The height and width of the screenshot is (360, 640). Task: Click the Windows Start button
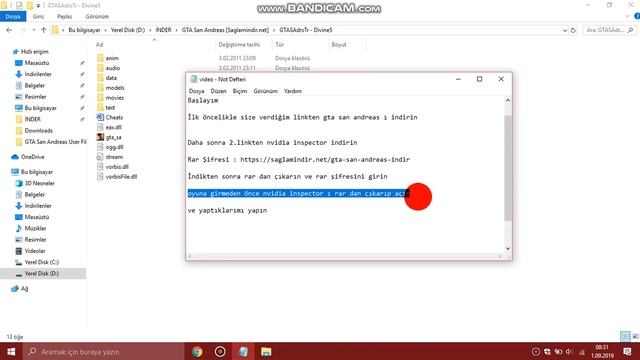coord(11,351)
